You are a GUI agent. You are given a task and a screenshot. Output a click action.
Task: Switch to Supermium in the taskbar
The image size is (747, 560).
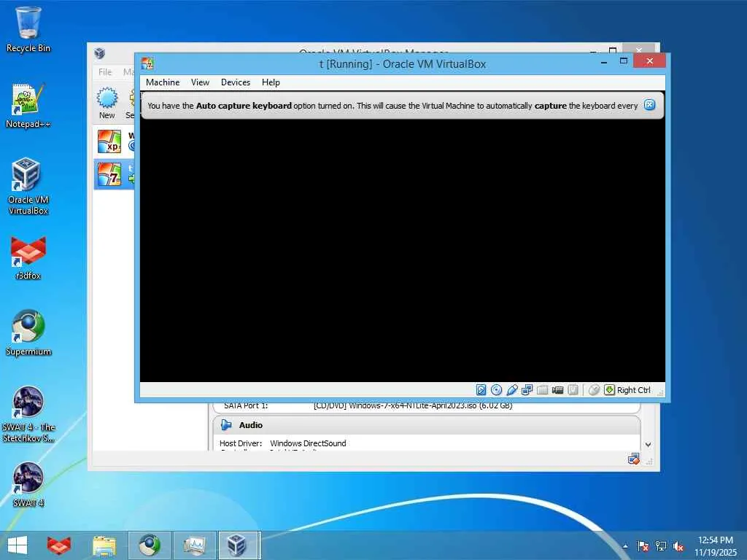149,545
